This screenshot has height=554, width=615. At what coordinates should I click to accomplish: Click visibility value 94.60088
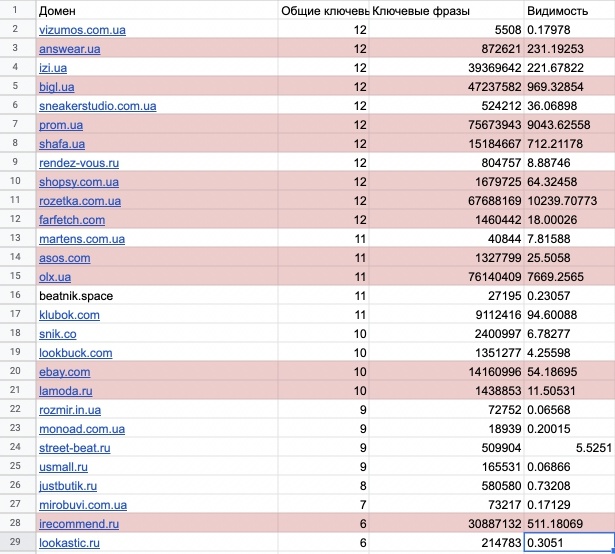point(570,315)
